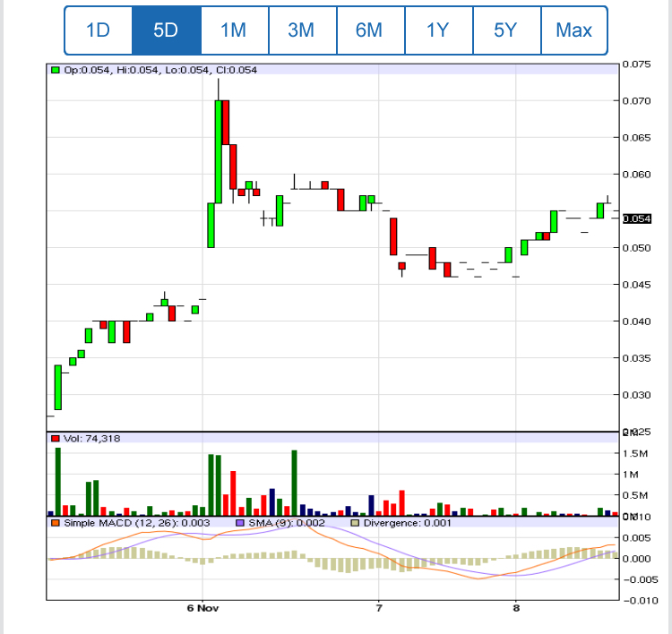Click the 0.030 price axis label

pyautogui.click(x=636, y=395)
